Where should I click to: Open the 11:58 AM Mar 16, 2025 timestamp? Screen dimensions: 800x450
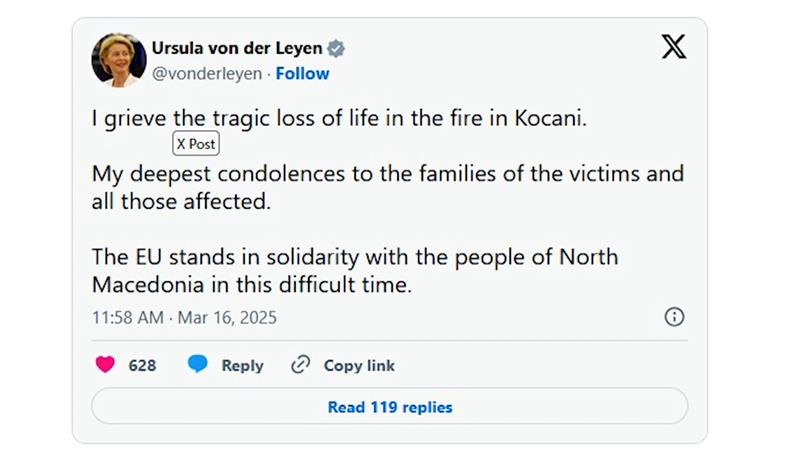point(184,317)
